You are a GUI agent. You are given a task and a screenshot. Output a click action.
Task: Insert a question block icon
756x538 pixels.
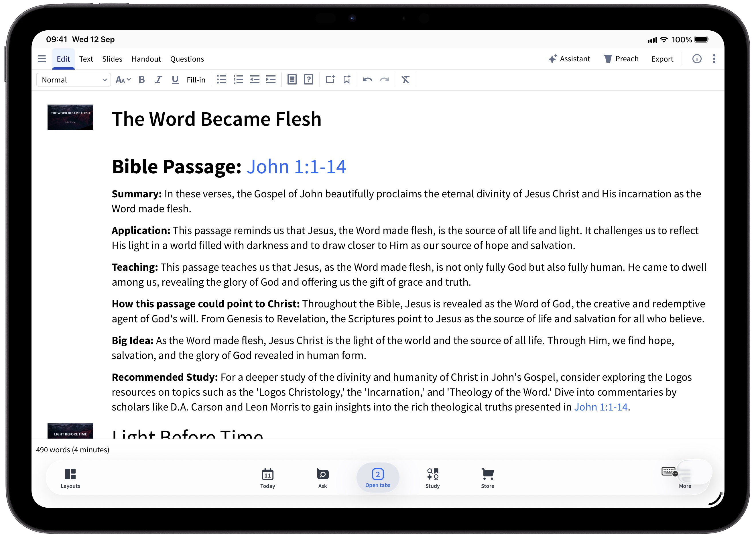[x=309, y=80]
